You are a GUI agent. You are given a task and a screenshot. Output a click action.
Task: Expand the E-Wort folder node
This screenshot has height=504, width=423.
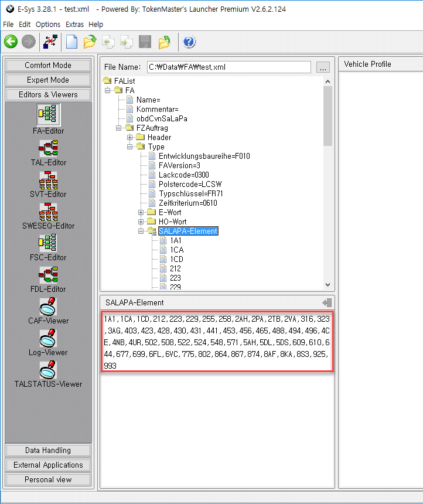tap(141, 213)
